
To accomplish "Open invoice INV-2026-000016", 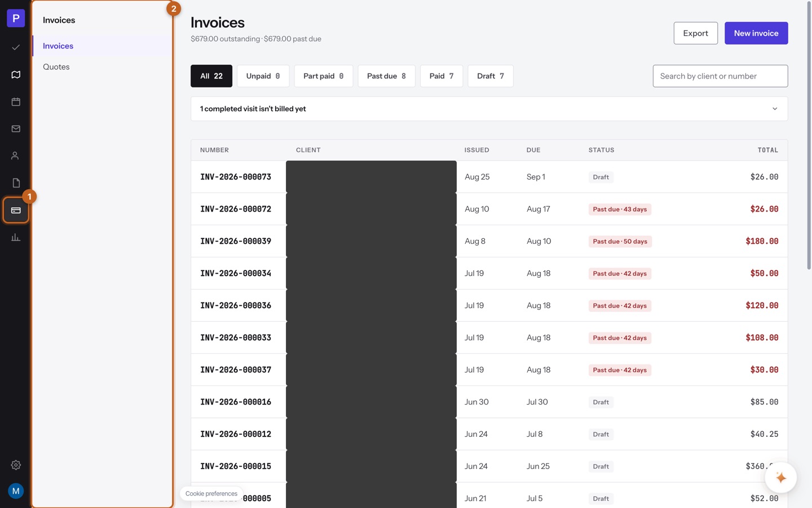I will click(x=236, y=402).
